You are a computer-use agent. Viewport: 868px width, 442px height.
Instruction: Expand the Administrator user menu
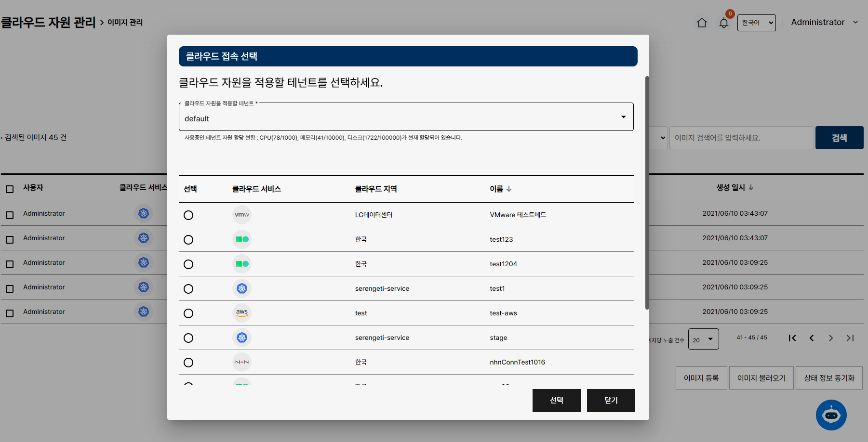824,22
